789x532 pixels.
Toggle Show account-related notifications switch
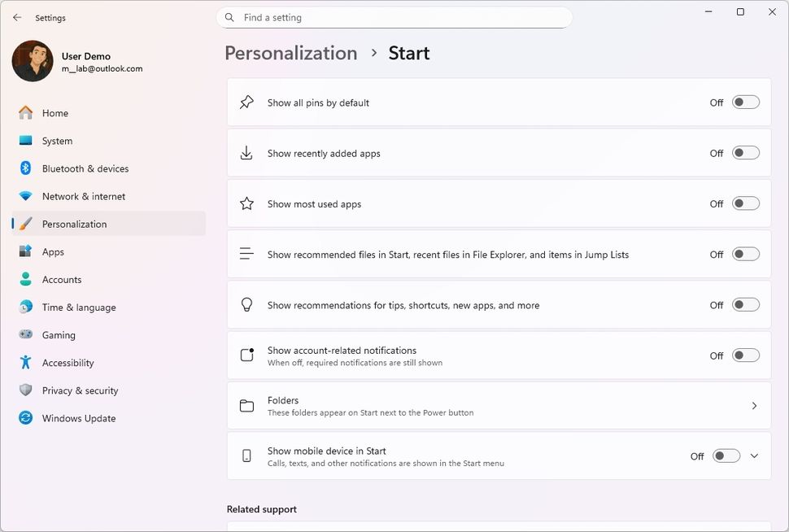point(745,355)
